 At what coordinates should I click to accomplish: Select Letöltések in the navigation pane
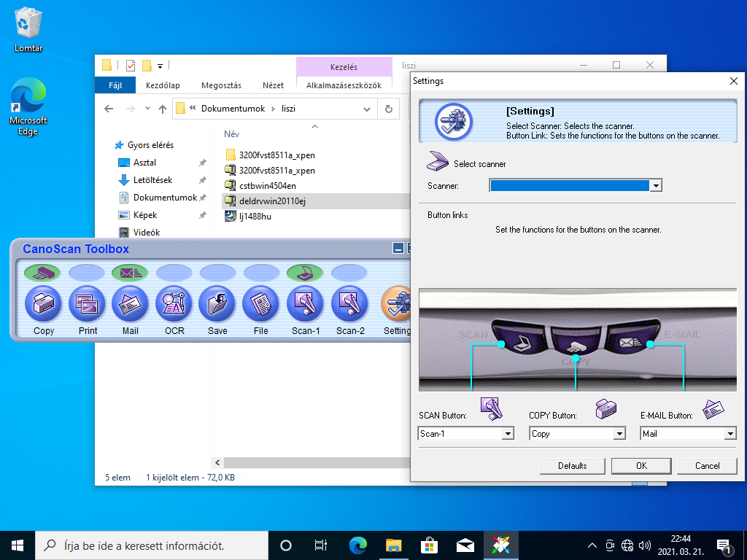(152, 180)
